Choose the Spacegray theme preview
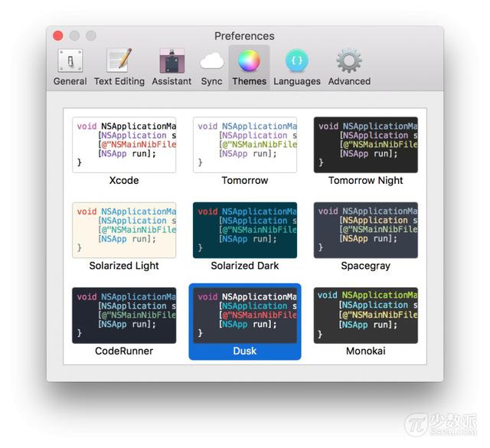Image resolution: width=490 pixels, height=448 pixels. tap(365, 230)
